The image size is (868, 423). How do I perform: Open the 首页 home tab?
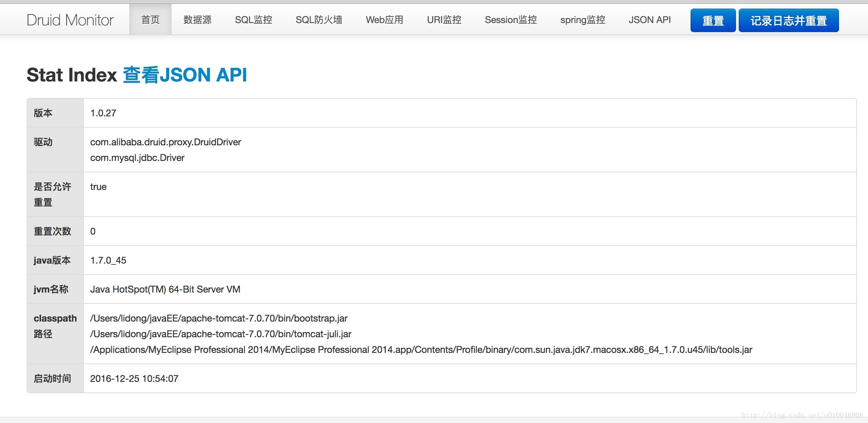click(150, 20)
